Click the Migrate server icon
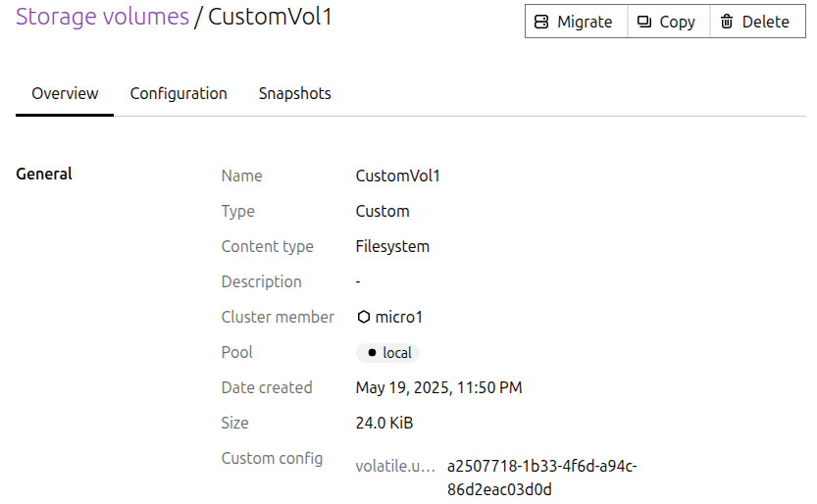 tap(541, 22)
